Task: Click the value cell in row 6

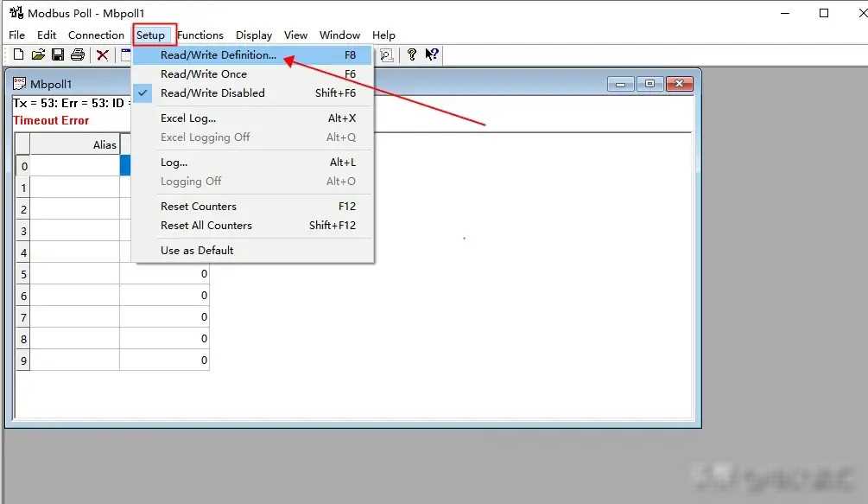Action: click(x=164, y=296)
